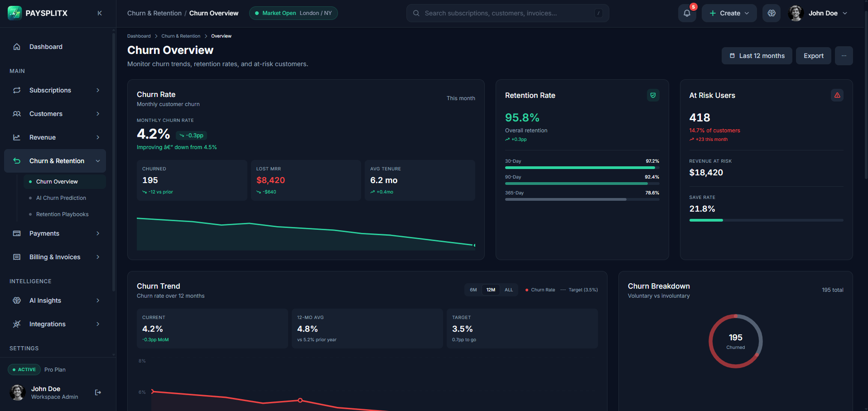Click the 90-Day retention progress bar
Screen dimensions: 868x411
[582, 184]
